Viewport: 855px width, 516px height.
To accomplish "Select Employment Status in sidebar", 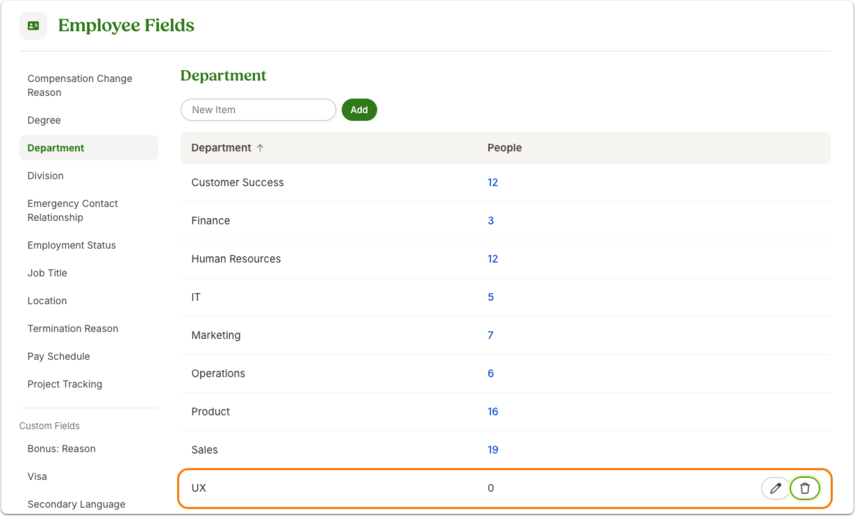I will (71, 245).
